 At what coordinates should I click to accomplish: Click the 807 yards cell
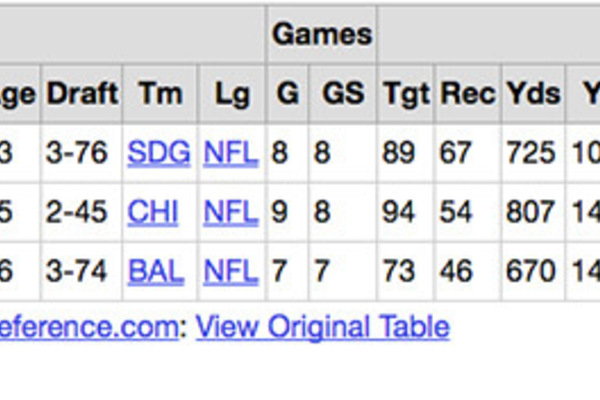click(530, 212)
